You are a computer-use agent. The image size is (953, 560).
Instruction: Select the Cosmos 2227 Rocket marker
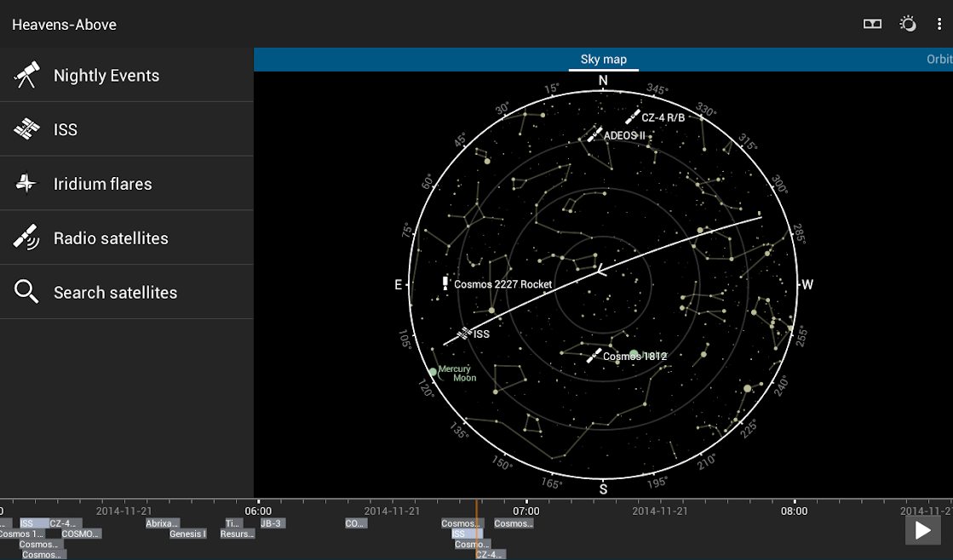[445, 283]
